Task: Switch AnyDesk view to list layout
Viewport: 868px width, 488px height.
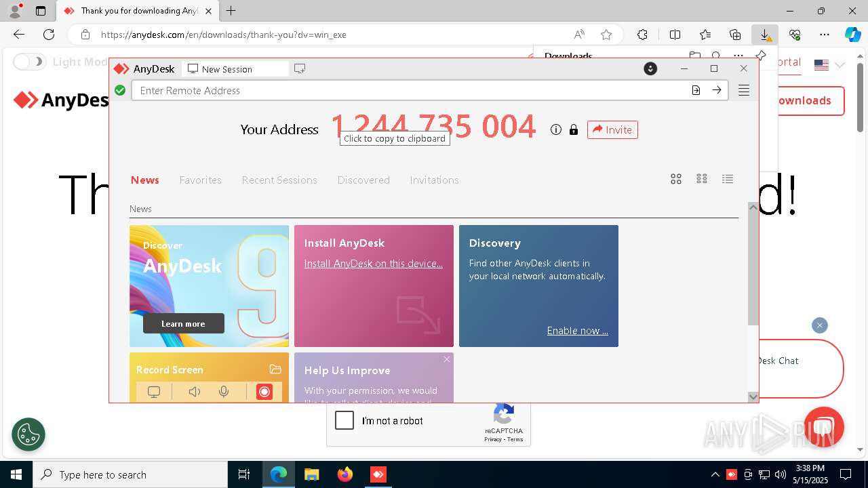Action: (728, 179)
